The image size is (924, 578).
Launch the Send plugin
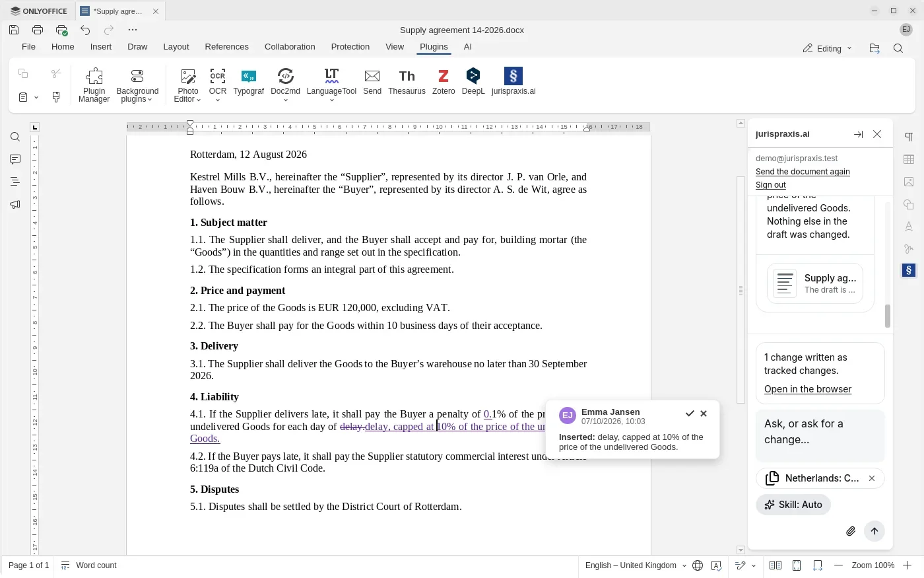click(372, 82)
